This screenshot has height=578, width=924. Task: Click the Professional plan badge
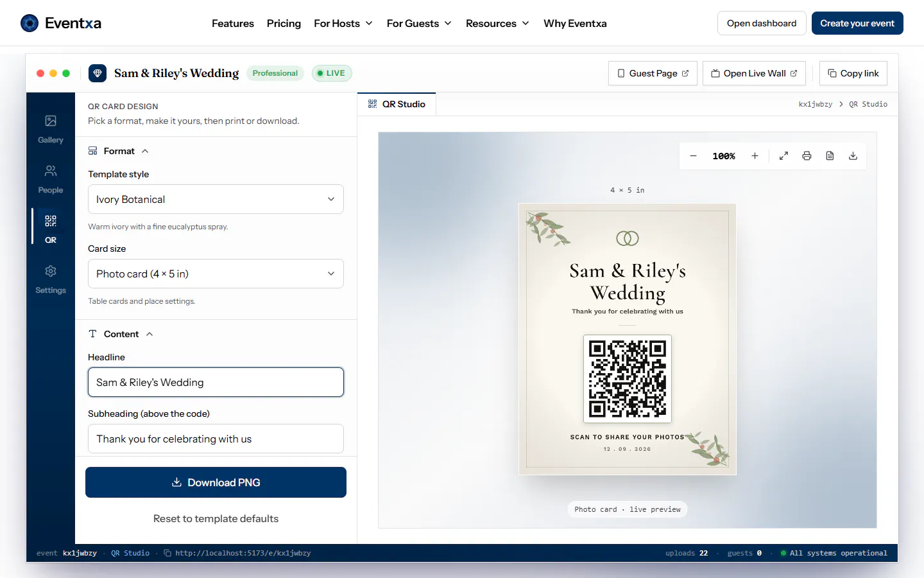pos(275,73)
